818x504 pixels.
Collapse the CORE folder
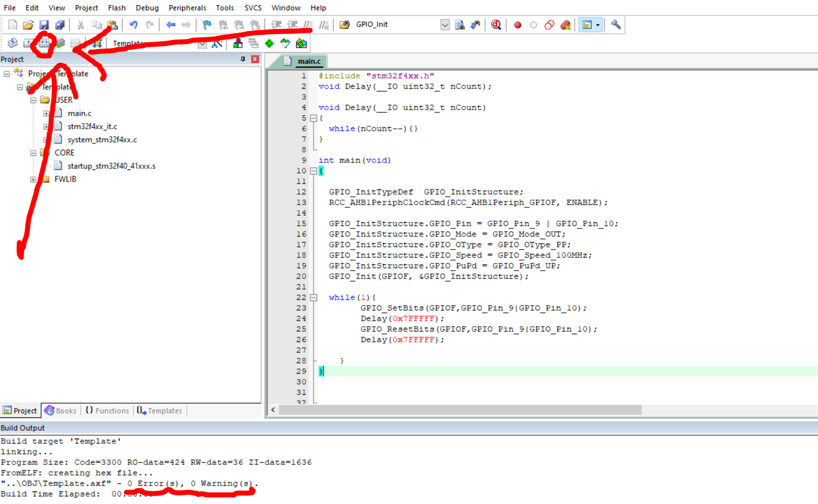coord(33,153)
